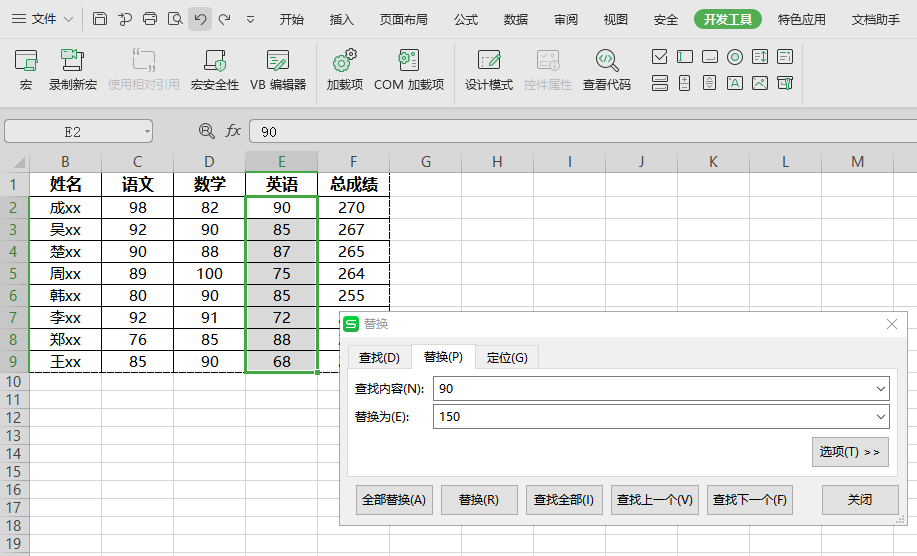Insert a checkbox form control
The image size is (917, 556).
point(660,57)
